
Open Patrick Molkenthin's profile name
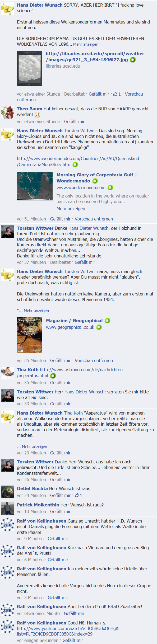pyautogui.click(x=38, y=505)
